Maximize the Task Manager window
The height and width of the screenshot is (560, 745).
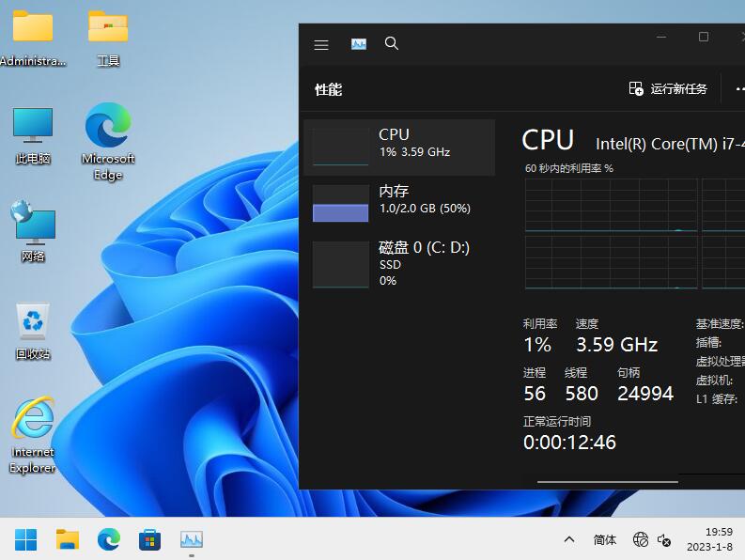703,37
